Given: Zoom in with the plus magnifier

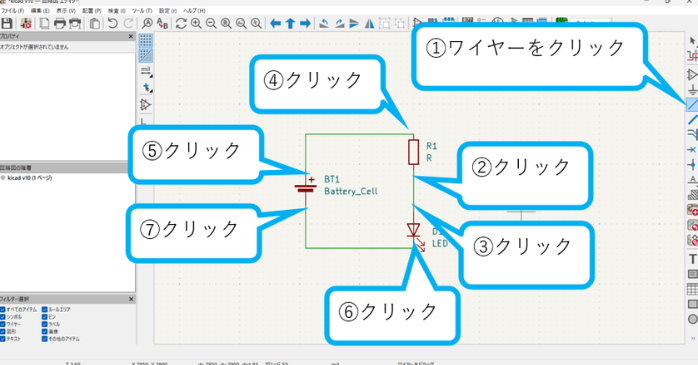Looking at the screenshot, I should 196,23.
